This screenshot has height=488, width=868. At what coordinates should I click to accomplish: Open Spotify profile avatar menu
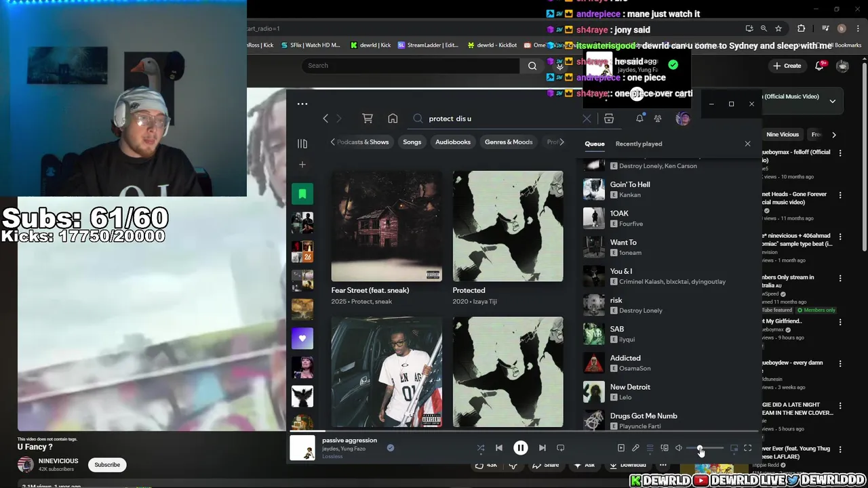(x=682, y=119)
